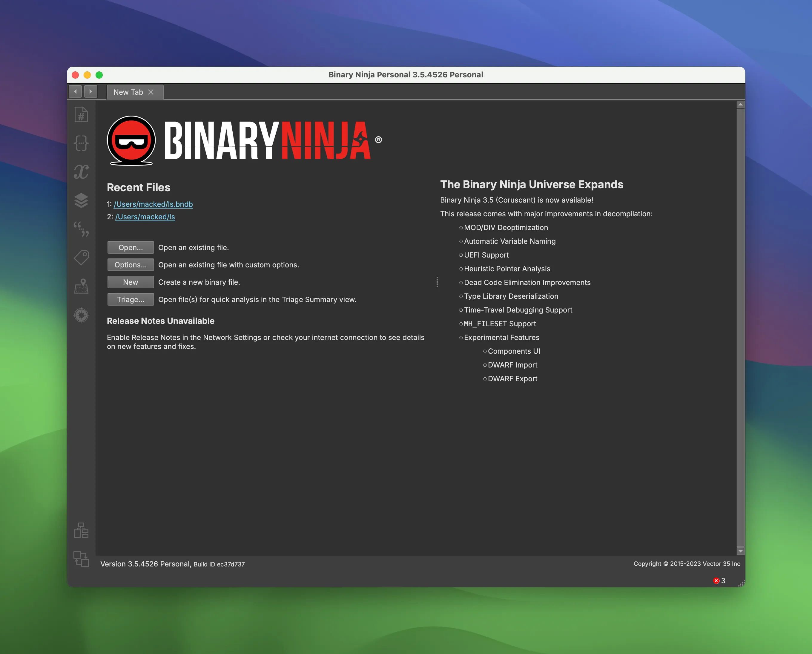This screenshot has width=812, height=654.
Task: Click the forward navigation arrow
Action: [90, 91]
